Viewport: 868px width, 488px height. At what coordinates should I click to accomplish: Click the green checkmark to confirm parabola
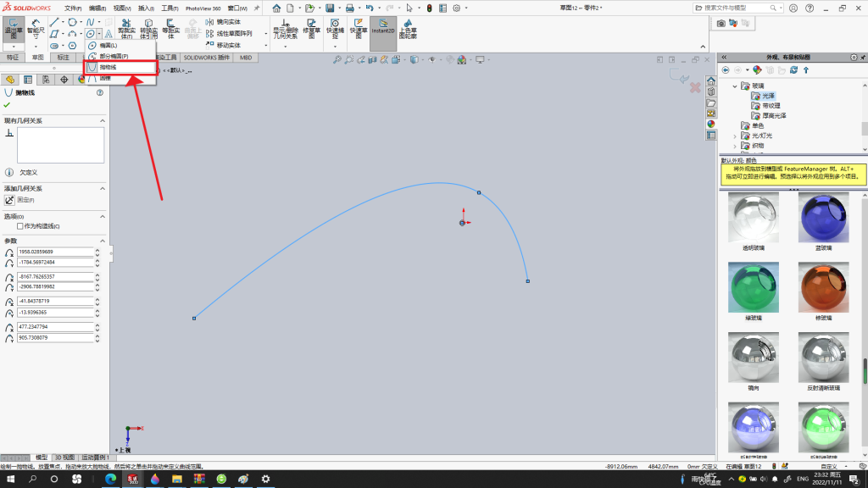click(7, 104)
